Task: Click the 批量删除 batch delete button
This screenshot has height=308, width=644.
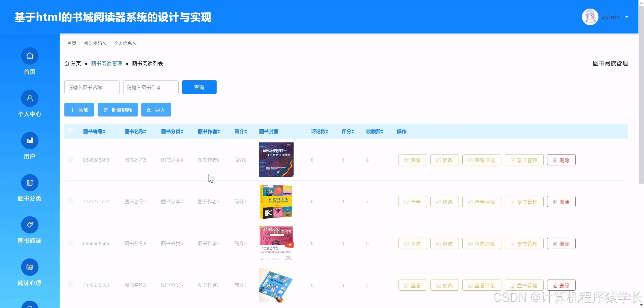Action: coord(118,110)
